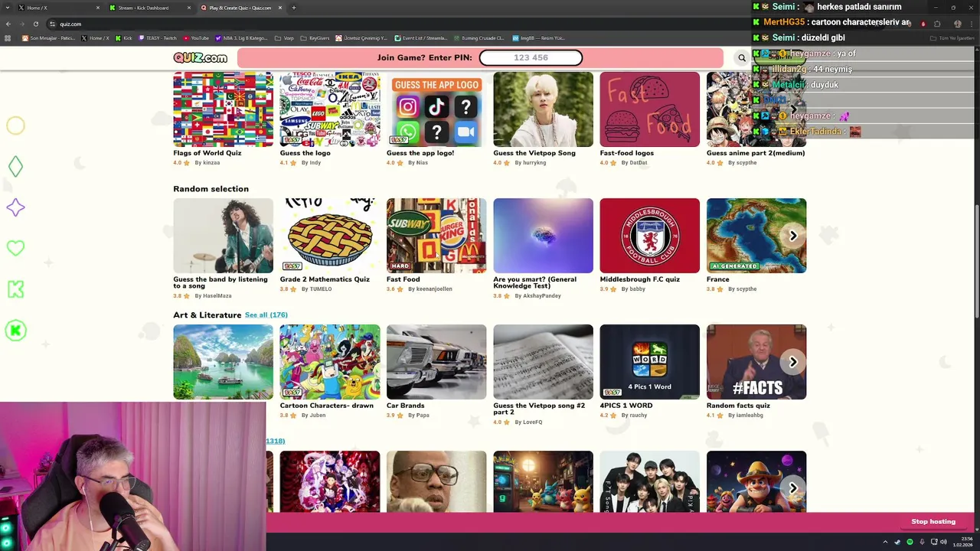Open Guess the band by listening quiz
This screenshot has width=980, height=551.
coord(223,236)
